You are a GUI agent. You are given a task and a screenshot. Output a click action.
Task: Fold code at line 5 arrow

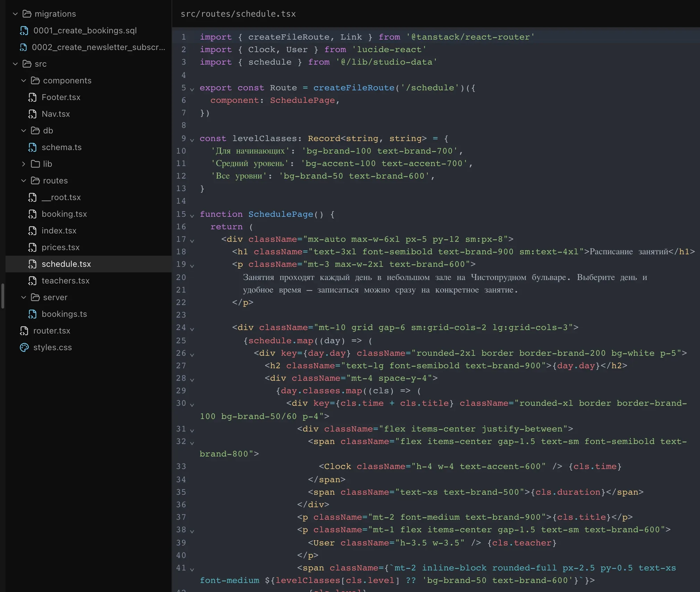coord(192,89)
